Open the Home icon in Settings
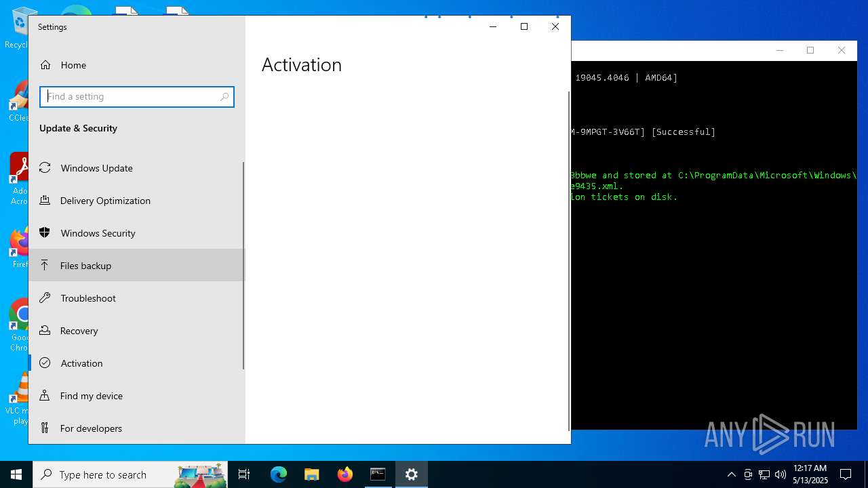The height and width of the screenshot is (488, 868). tap(45, 65)
